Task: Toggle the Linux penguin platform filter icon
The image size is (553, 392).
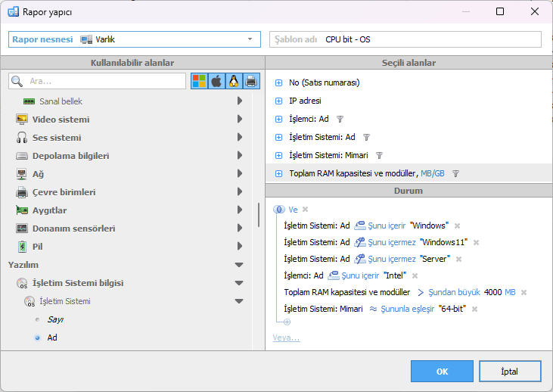Action: [x=234, y=81]
